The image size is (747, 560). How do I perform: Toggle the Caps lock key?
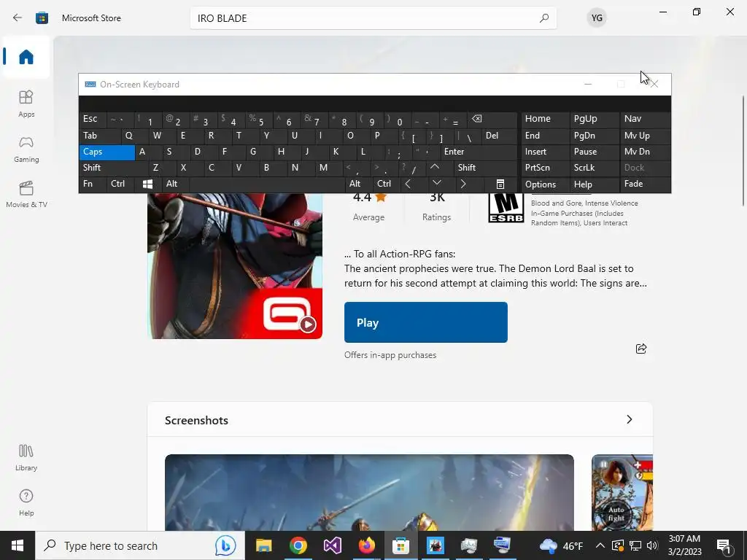point(107,152)
